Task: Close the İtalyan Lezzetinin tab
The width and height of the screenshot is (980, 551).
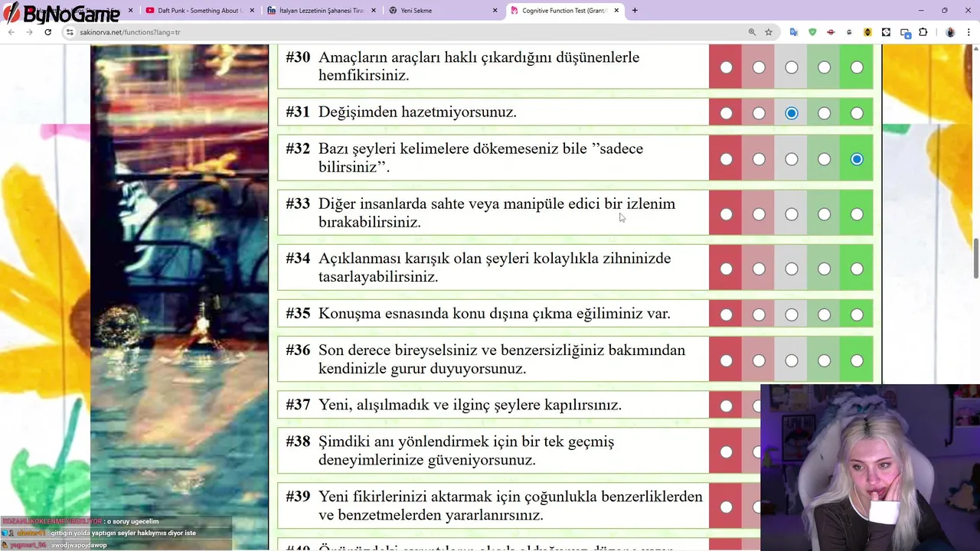Action: click(373, 11)
